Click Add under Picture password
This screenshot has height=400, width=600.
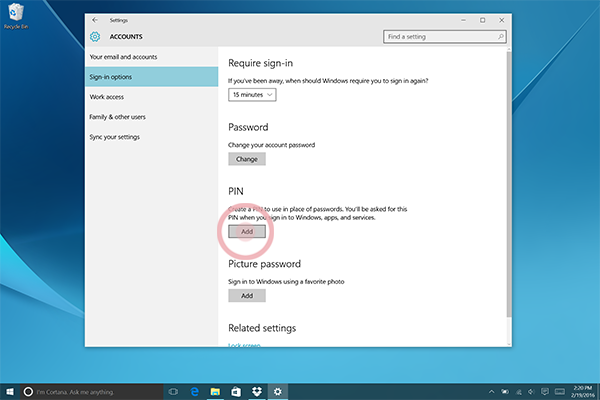247,296
